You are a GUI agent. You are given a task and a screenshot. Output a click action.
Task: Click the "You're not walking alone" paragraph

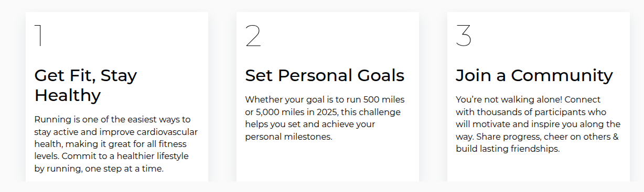point(538,124)
